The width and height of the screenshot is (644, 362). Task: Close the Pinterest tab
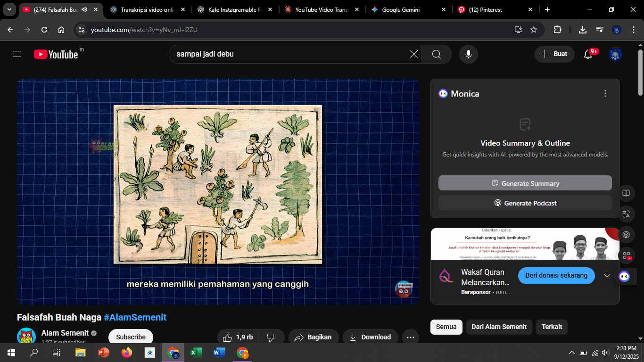coord(530,9)
